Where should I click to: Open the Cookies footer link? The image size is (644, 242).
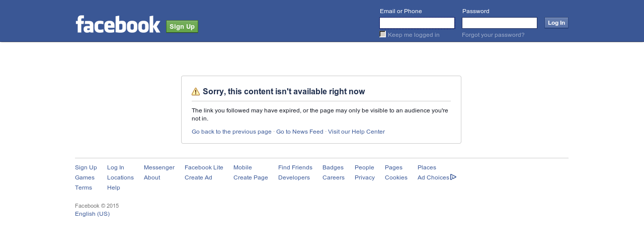click(x=396, y=177)
